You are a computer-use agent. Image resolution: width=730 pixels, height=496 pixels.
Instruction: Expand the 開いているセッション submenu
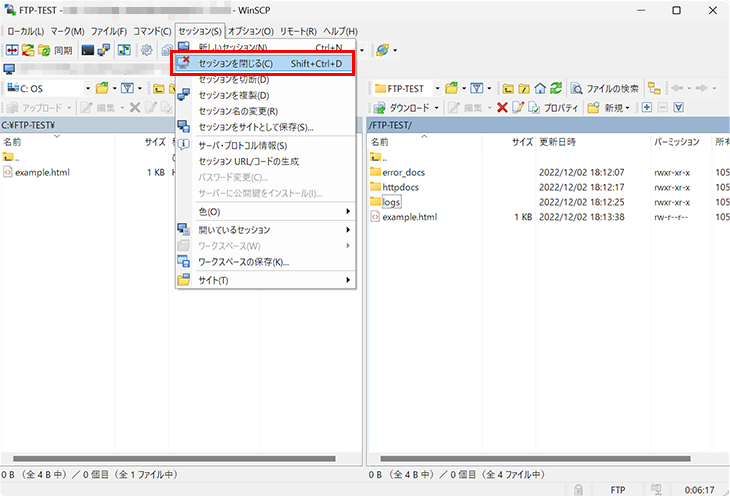(265, 230)
